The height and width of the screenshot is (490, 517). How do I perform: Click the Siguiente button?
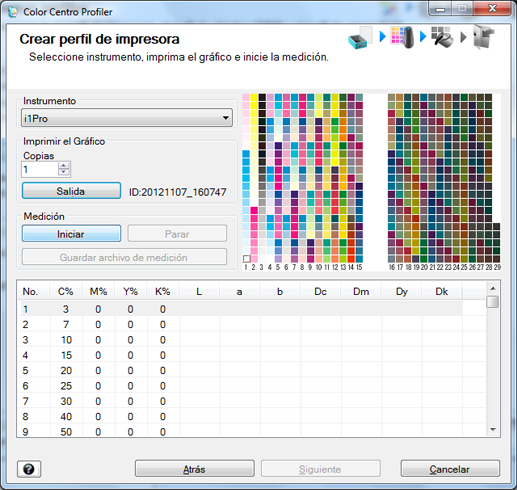pos(321,469)
